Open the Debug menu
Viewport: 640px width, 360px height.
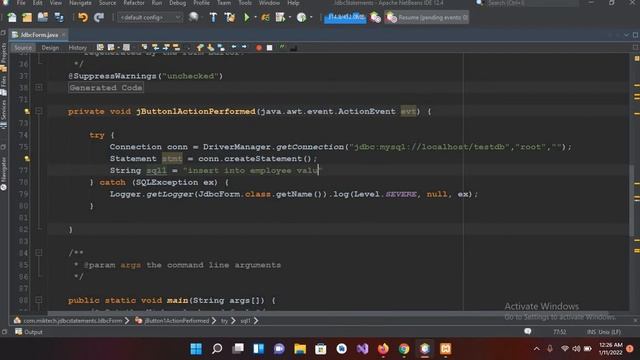tap(177, 3)
